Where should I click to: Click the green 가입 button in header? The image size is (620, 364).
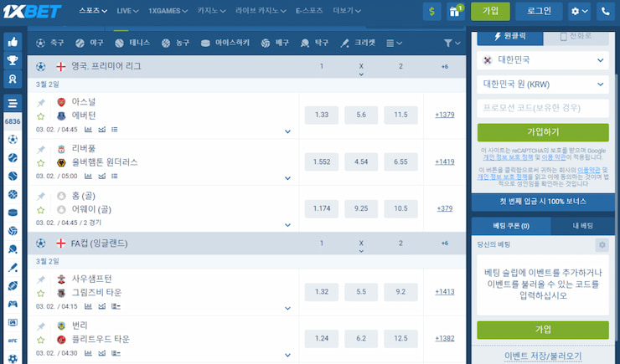point(490,12)
